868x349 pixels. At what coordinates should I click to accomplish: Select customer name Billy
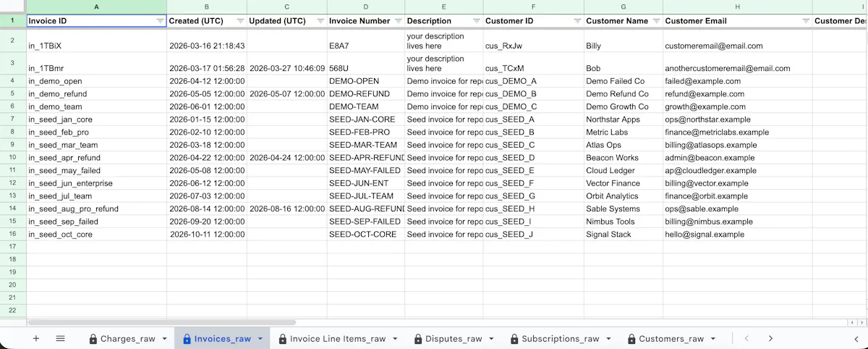click(x=624, y=41)
